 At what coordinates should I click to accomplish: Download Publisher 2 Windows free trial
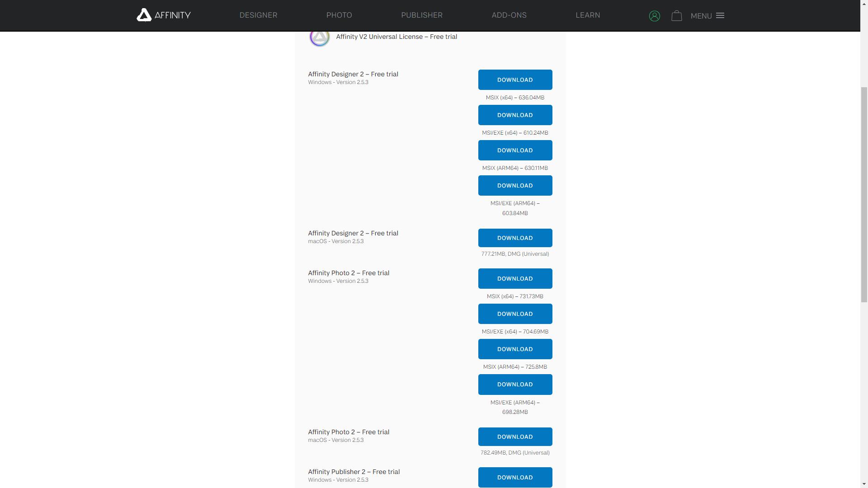point(515,477)
